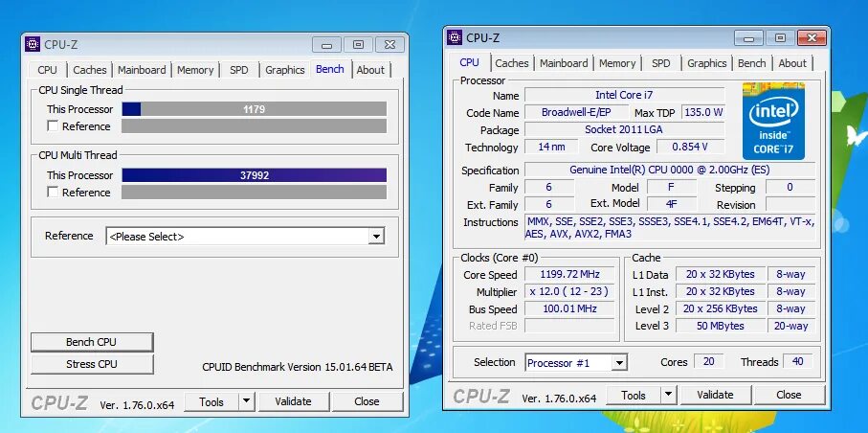
Task: Select Bench tab in the left window
Action: click(x=330, y=69)
